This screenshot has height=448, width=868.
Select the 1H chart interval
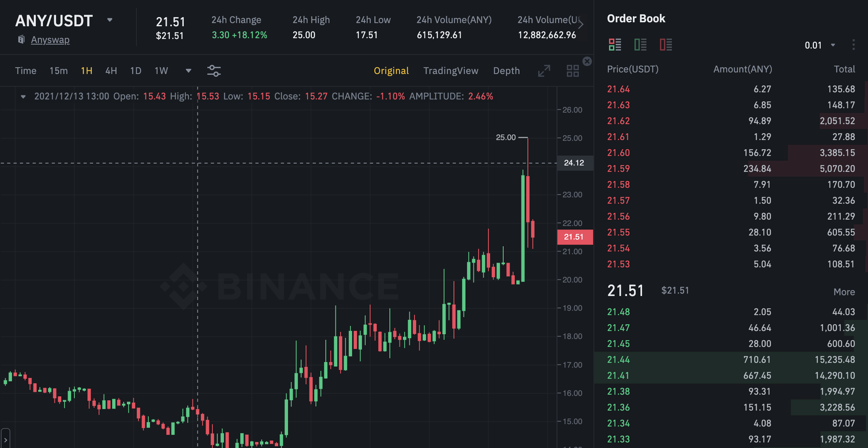click(87, 71)
